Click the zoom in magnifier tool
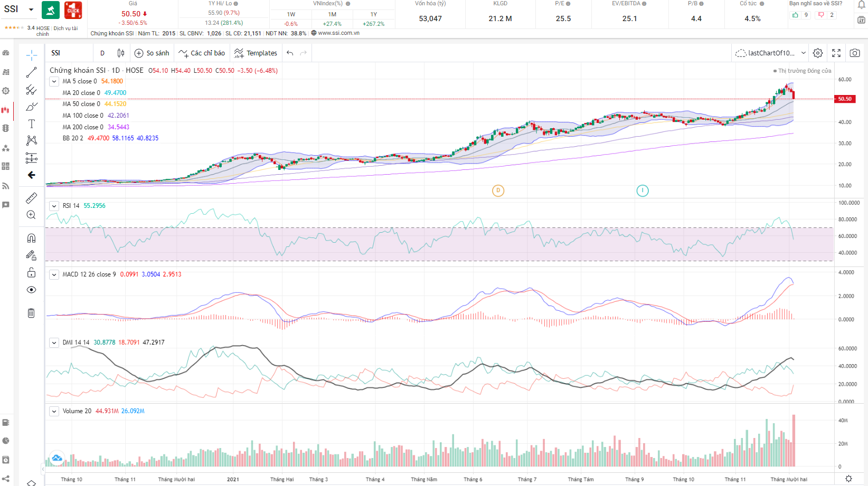 click(32, 215)
